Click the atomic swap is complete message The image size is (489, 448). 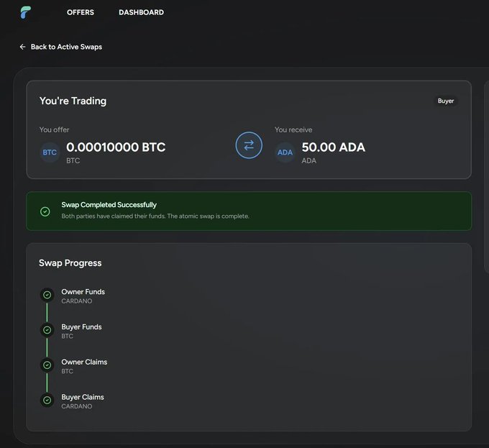[x=155, y=216]
